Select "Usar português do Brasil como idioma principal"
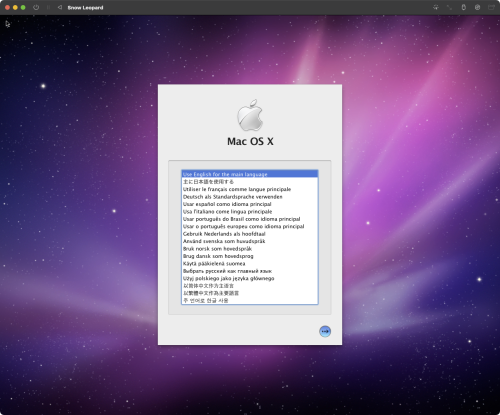 [250, 219]
